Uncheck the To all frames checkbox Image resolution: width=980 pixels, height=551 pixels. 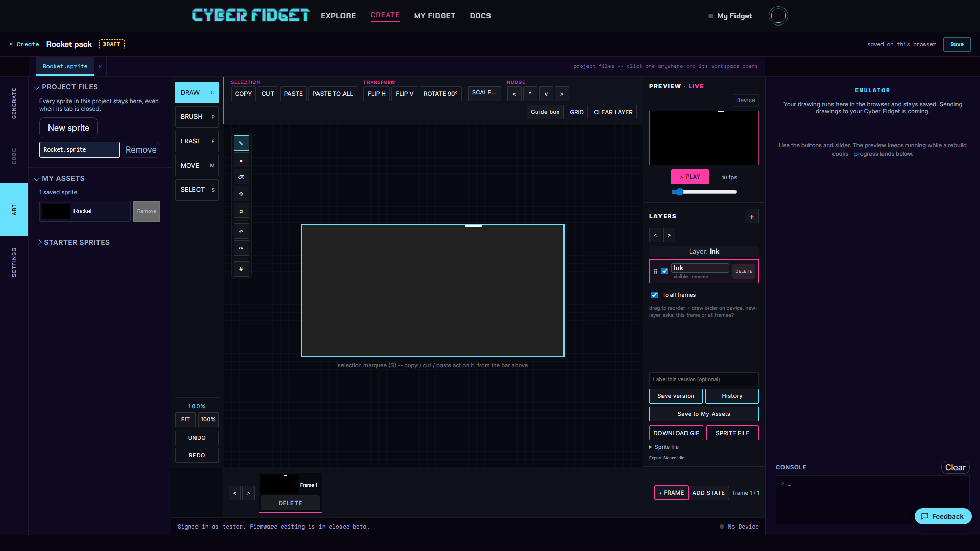(654, 295)
